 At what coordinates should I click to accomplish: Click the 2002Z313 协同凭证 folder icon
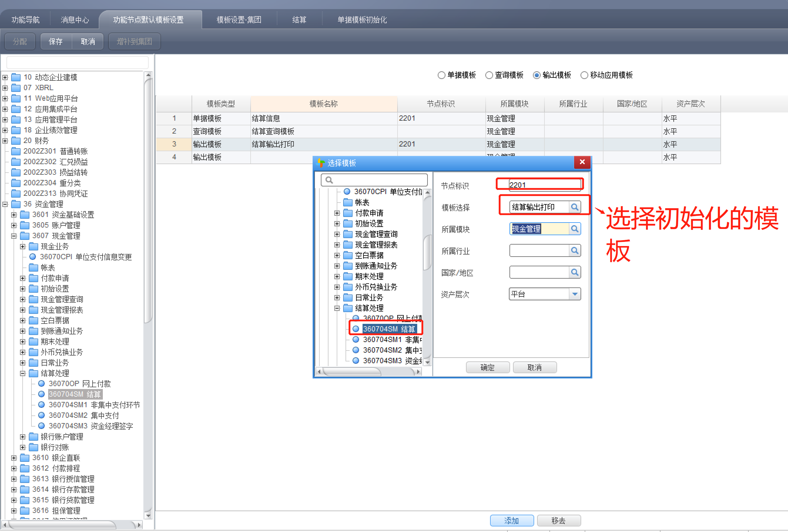pos(16,193)
